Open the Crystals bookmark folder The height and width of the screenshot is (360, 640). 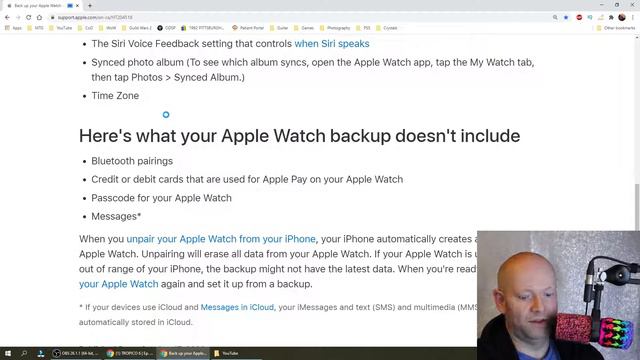[387, 28]
